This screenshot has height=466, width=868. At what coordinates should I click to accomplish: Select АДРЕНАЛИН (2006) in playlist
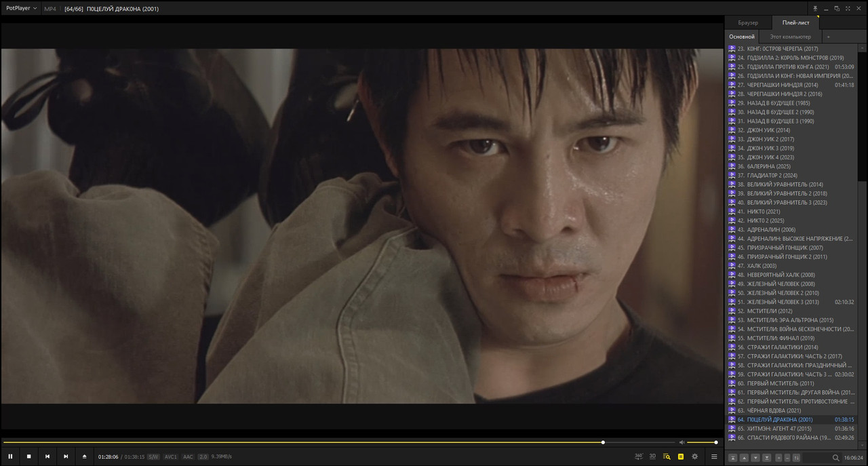pos(791,229)
